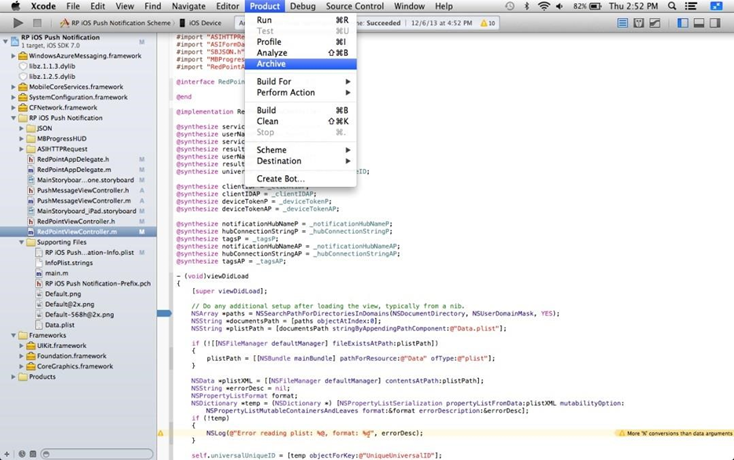Click the yellow warning icon in activity bar
The height and width of the screenshot is (460, 734).
tap(486, 22)
